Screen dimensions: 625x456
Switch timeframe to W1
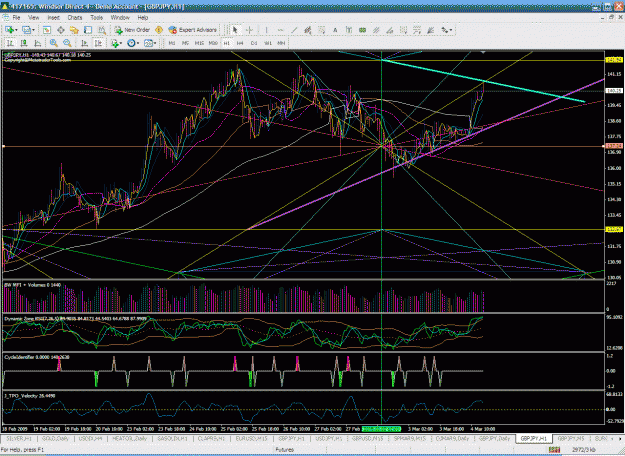268,43
